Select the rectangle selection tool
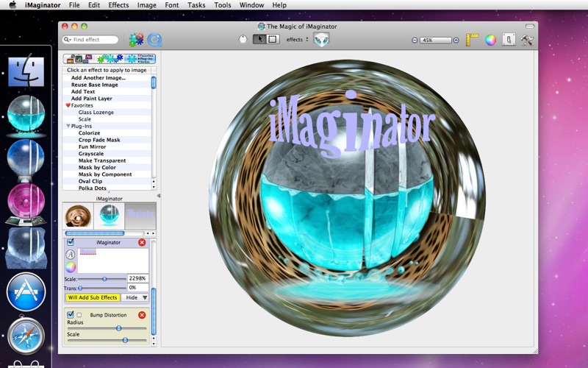Screen dimensions: 588x368 point(273,39)
